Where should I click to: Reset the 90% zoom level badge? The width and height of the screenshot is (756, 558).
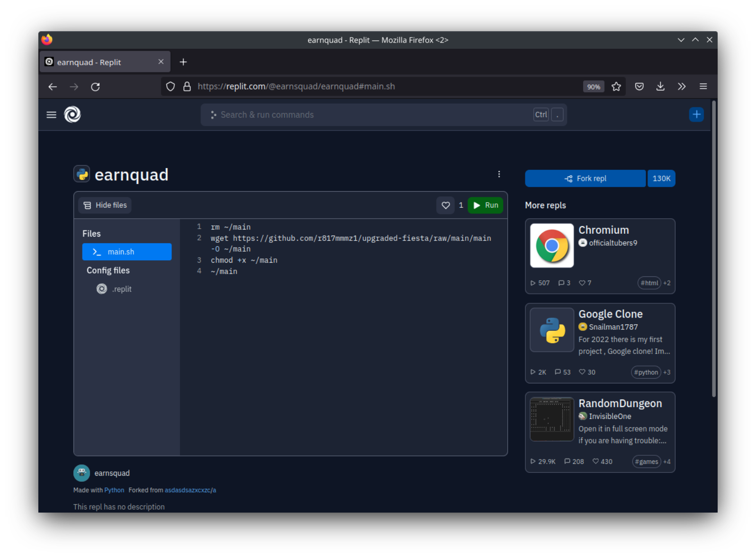[594, 87]
